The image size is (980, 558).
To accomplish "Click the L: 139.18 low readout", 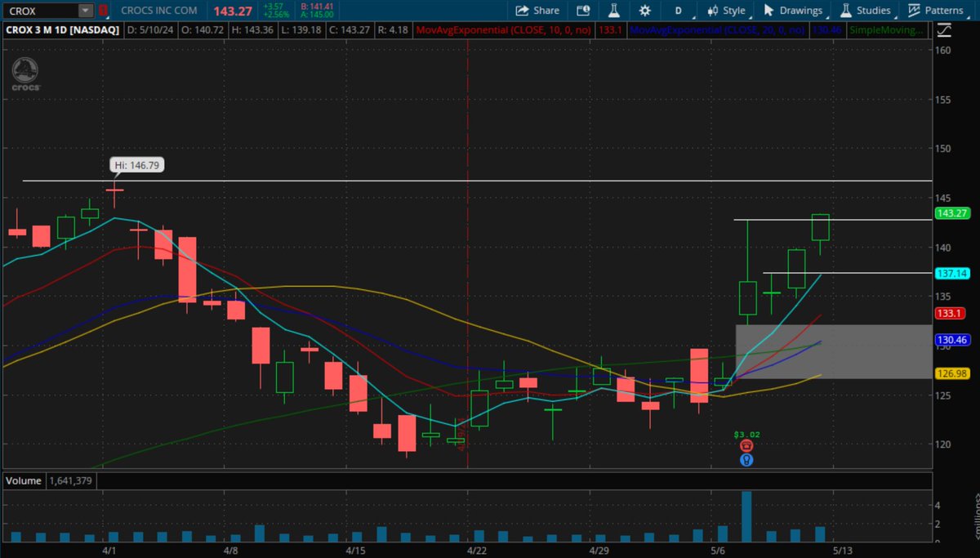I will click(x=301, y=30).
